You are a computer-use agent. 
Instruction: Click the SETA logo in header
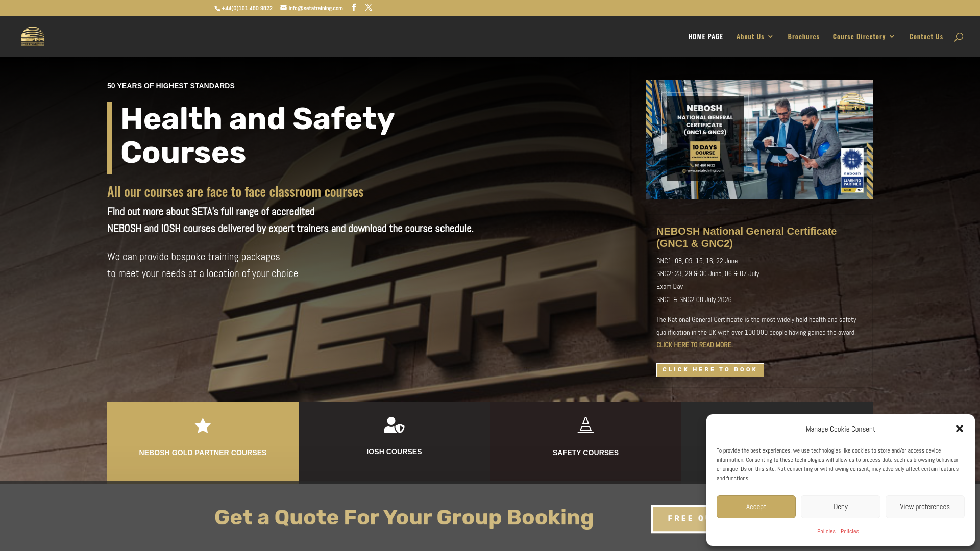click(33, 36)
